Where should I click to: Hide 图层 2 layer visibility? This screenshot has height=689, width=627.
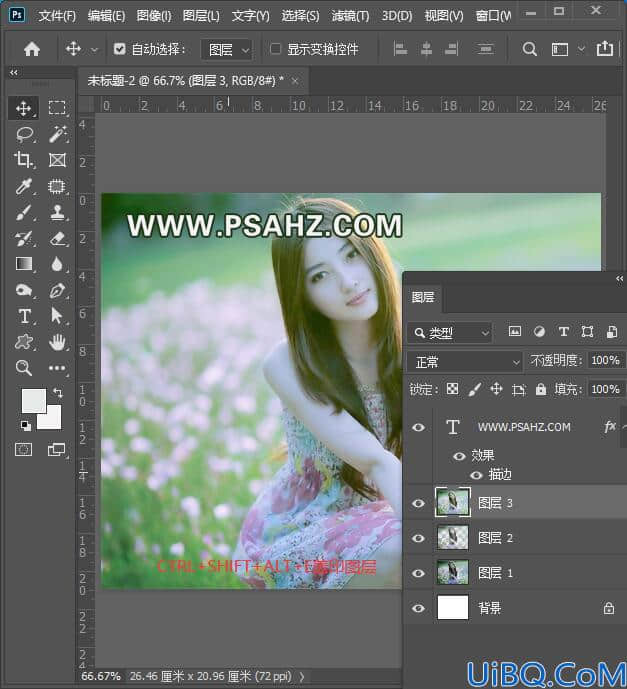(x=418, y=538)
